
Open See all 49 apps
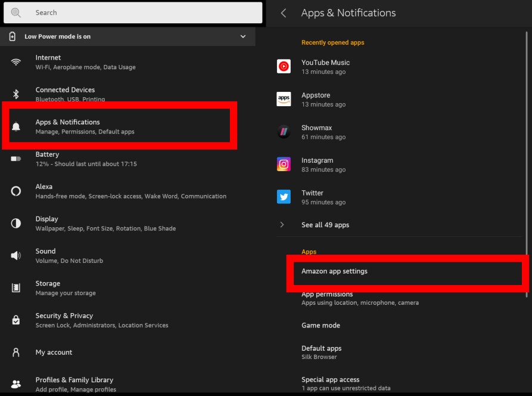[x=399, y=225]
